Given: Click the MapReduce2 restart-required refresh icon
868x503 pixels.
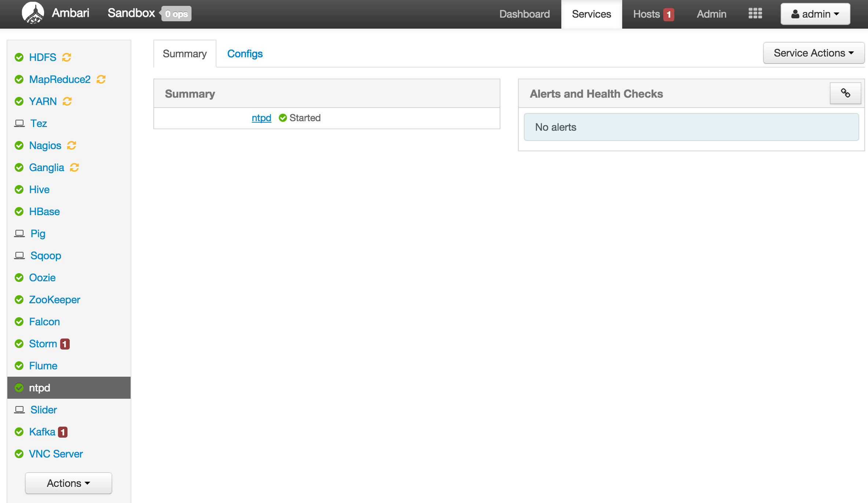Looking at the screenshot, I should pyautogui.click(x=101, y=79).
